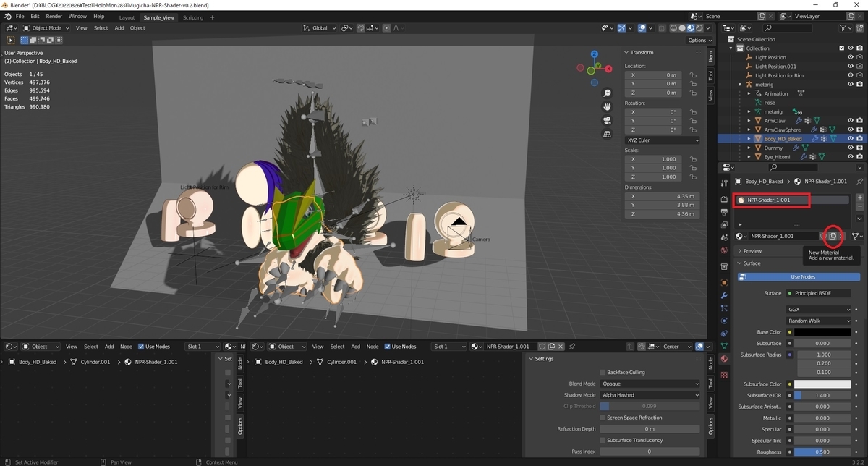Open Render properties tab
The image size is (868, 466).
tap(724, 199)
